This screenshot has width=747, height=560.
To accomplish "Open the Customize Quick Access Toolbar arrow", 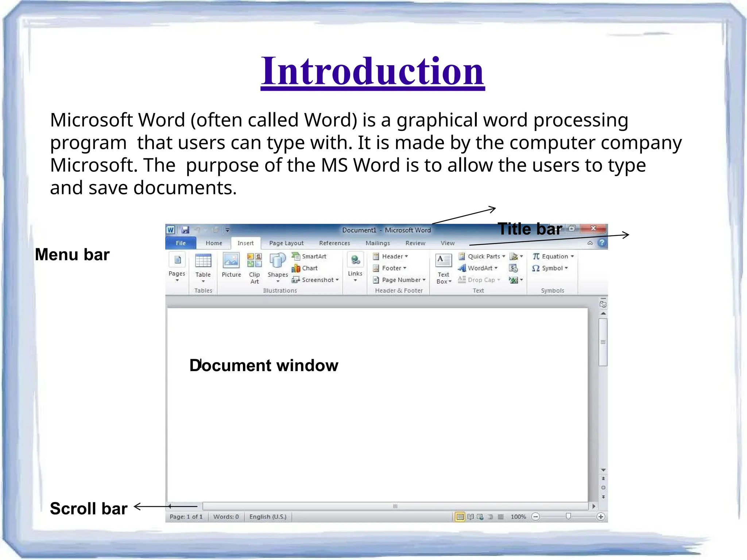I will pos(228,230).
